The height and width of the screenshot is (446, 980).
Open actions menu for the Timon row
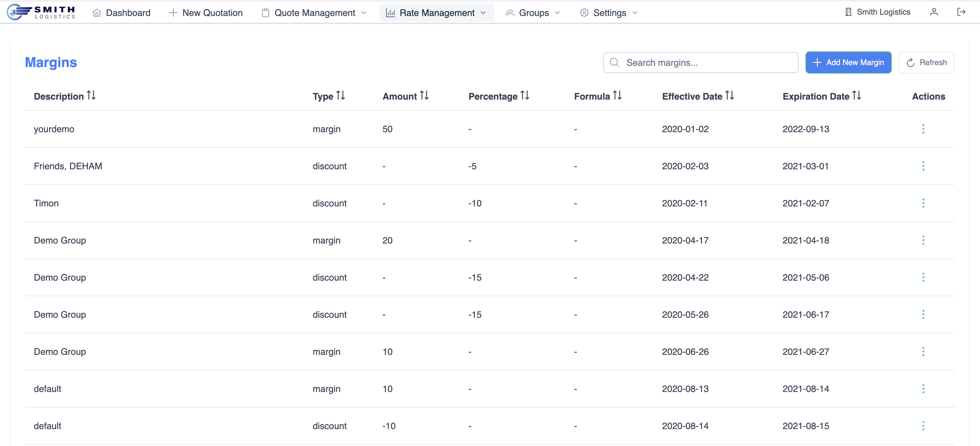(x=923, y=203)
